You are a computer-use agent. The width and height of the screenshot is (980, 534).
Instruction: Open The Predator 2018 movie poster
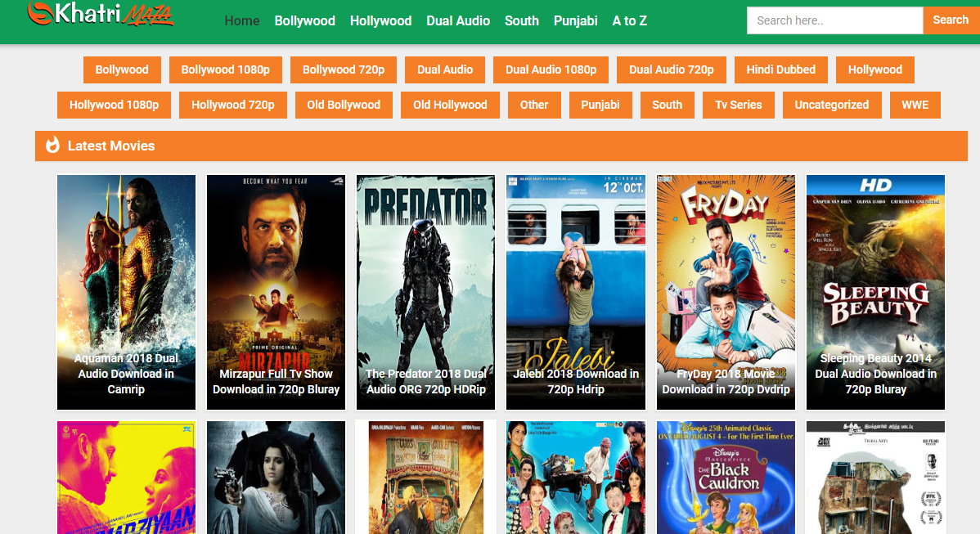click(425, 292)
